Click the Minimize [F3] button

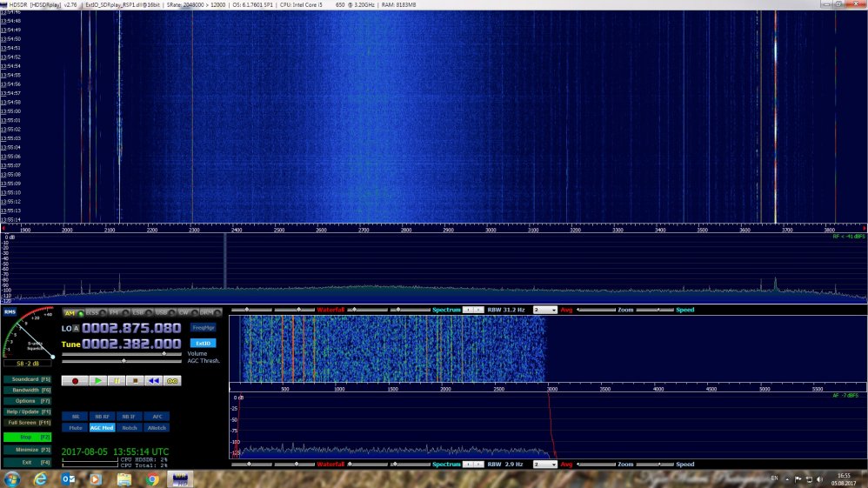coord(28,450)
